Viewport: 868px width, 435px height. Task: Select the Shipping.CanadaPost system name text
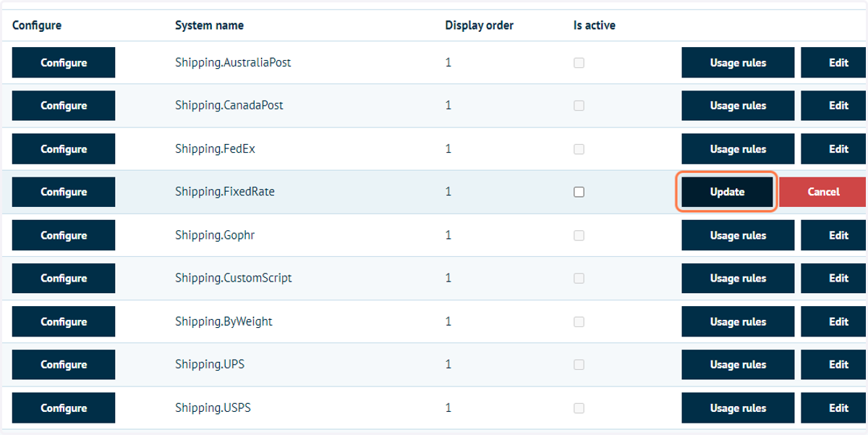coord(229,106)
